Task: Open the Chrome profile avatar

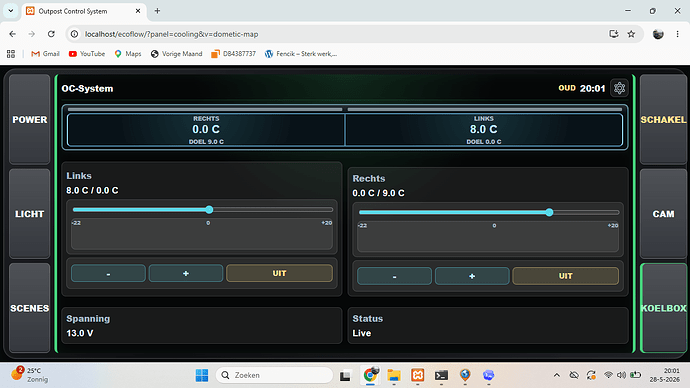Action: coord(658,34)
